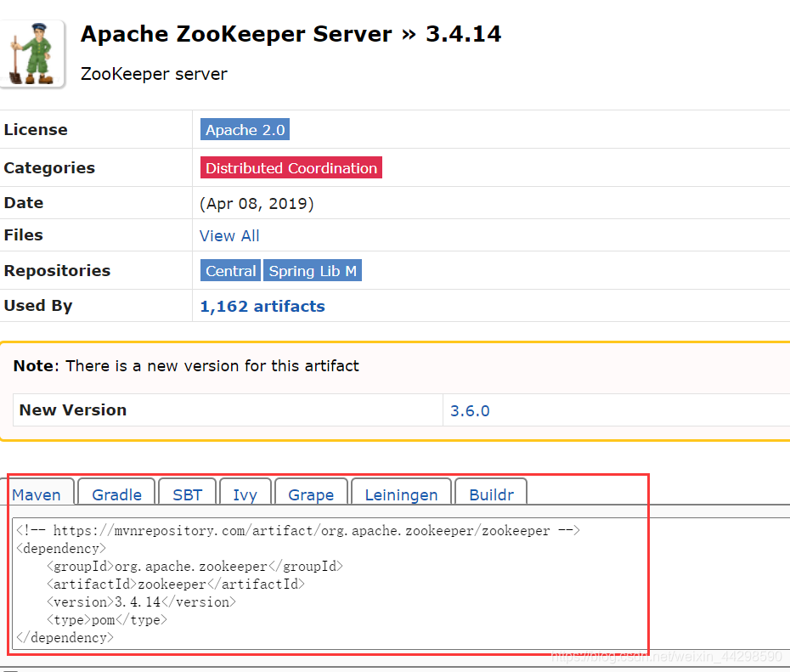Open the Central repository tag
The image size is (790, 672).
pyautogui.click(x=231, y=270)
